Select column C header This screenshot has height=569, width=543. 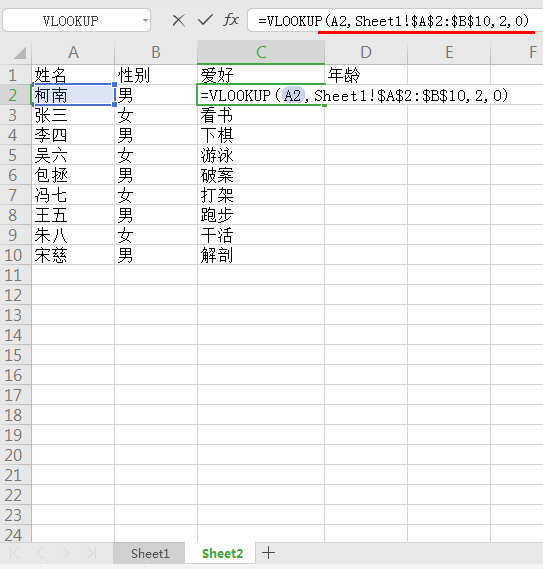point(261,53)
